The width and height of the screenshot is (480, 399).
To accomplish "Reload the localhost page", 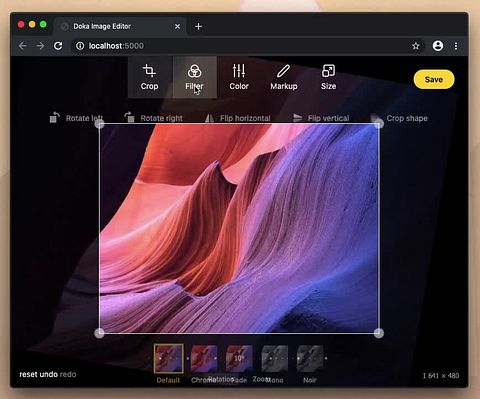I will (x=58, y=46).
